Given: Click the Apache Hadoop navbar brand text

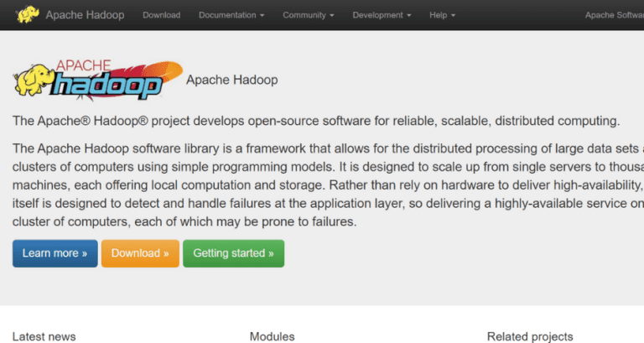Looking at the screenshot, I should tap(86, 15).
